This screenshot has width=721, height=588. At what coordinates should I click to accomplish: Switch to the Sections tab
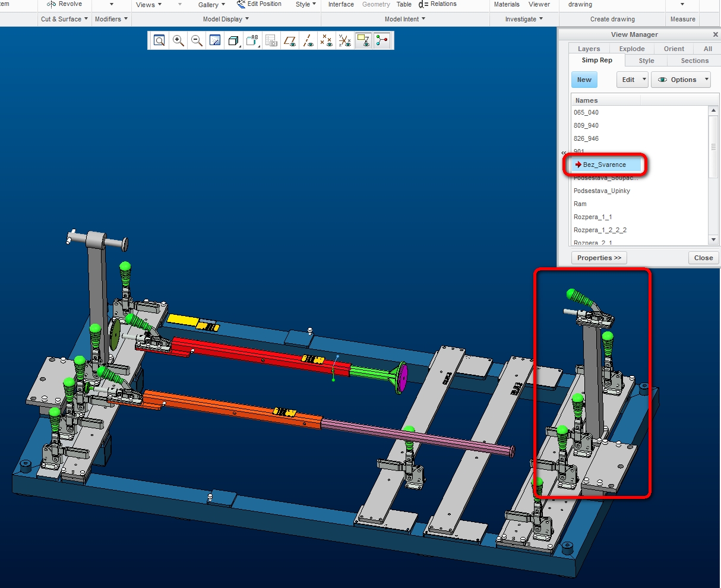pyautogui.click(x=695, y=61)
